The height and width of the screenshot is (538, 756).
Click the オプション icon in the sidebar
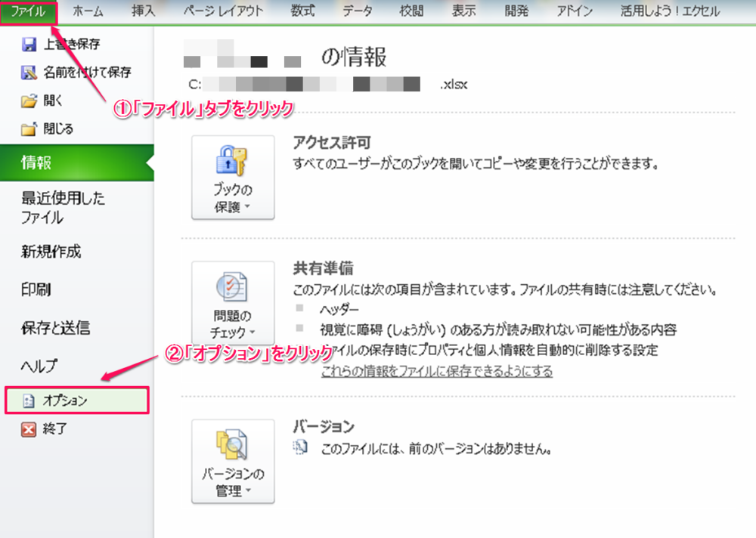[29, 401]
